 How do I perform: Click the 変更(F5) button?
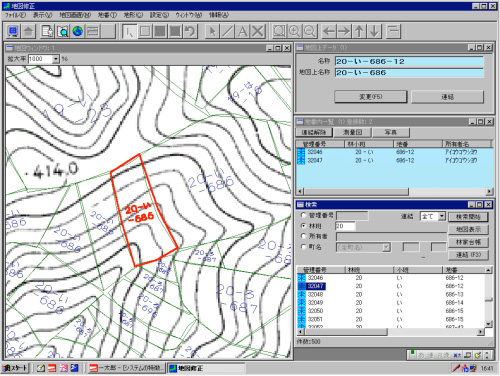click(x=371, y=97)
